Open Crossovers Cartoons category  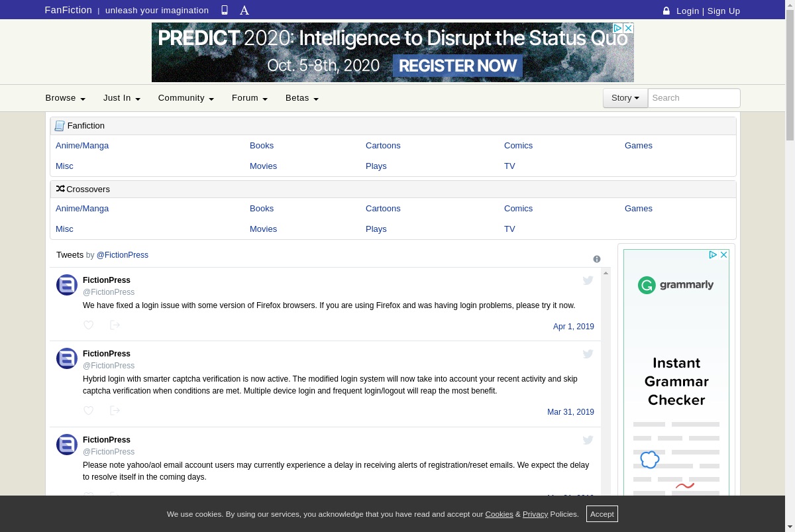pos(383,209)
